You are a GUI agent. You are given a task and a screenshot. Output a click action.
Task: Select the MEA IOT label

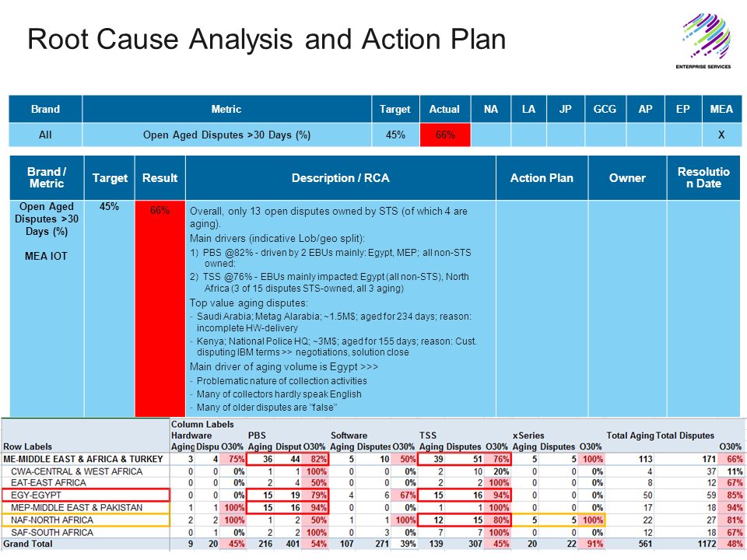pos(46,256)
